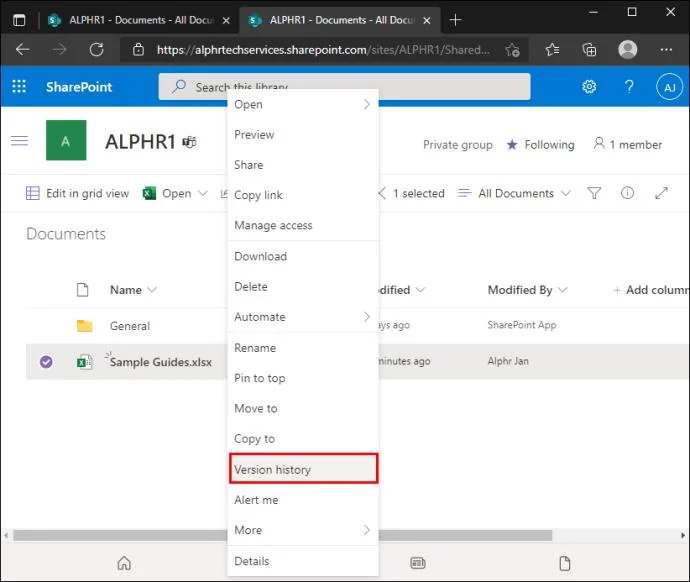690x582 pixels.
Task: Open SharePoint settings gear
Action: click(x=589, y=87)
